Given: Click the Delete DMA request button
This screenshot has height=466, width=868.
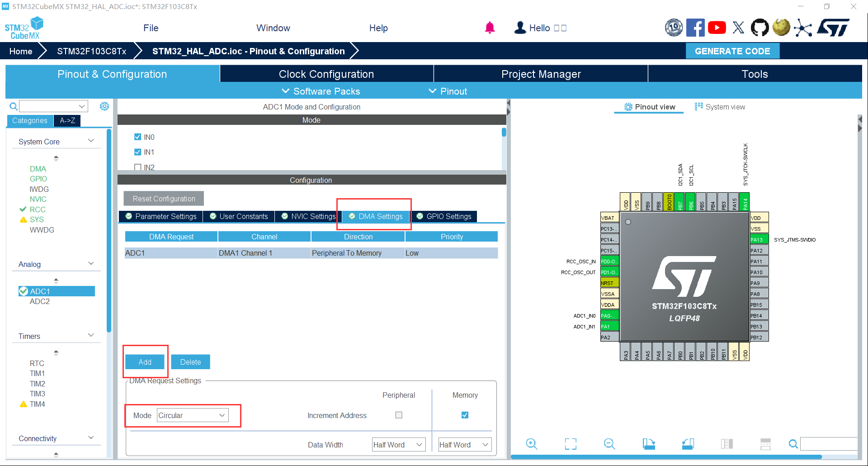Looking at the screenshot, I should [x=191, y=362].
